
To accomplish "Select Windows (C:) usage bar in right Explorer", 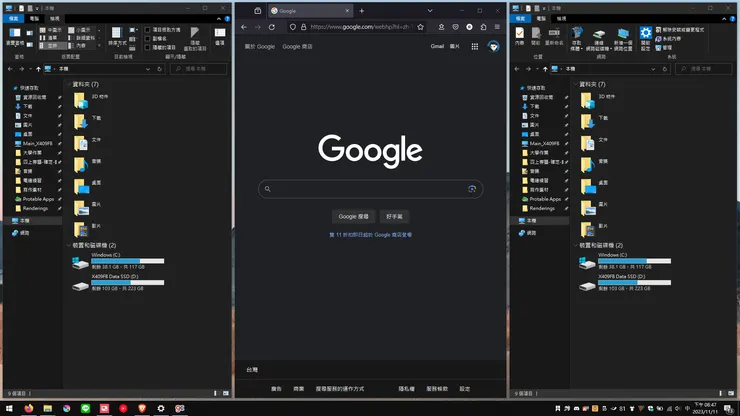I will pos(634,261).
